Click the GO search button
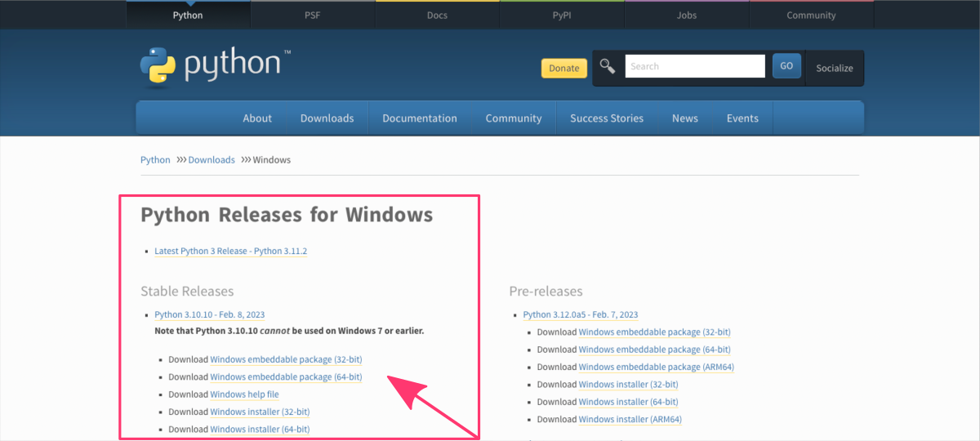Screen dimensions: 980x441 click(786, 66)
